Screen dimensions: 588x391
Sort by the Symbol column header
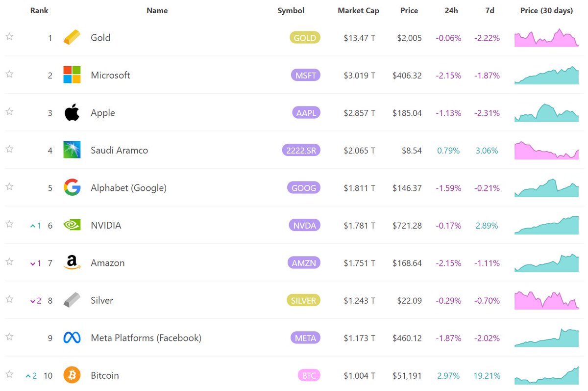tap(291, 11)
